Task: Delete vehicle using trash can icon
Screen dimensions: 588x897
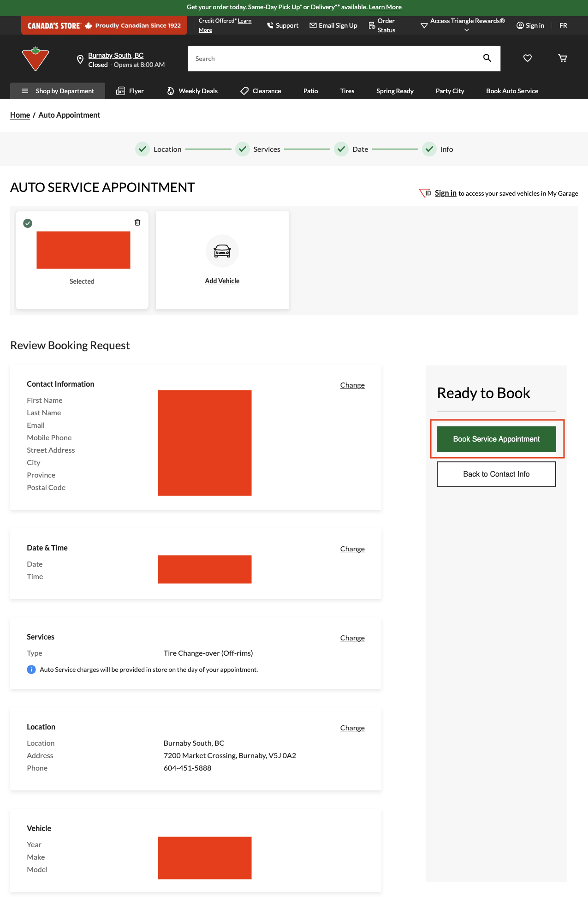Action: tap(137, 222)
